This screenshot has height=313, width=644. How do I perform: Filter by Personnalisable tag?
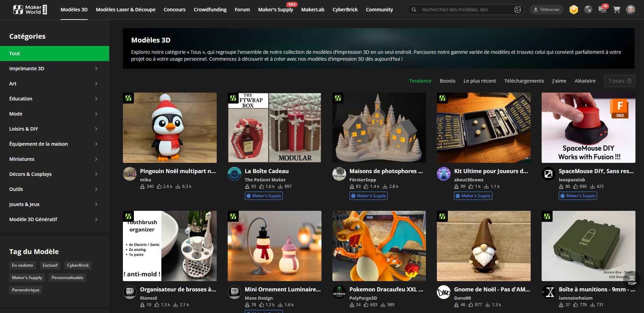[67, 278]
